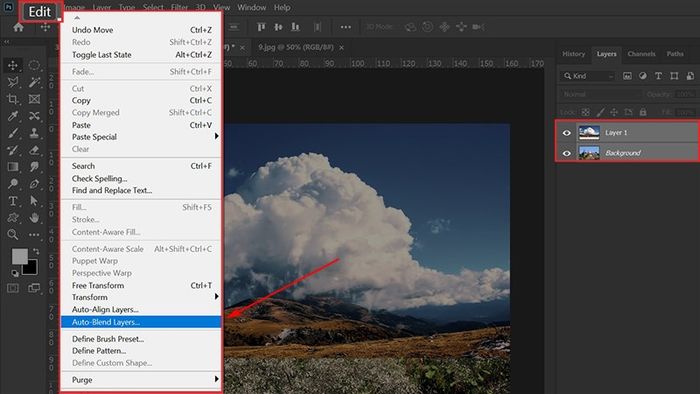Select the Clone Stamp tool
This screenshot has height=394, width=700.
pyautogui.click(x=34, y=133)
